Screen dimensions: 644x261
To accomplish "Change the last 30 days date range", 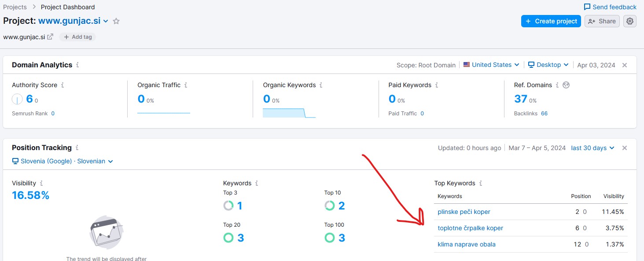I will click(592, 148).
